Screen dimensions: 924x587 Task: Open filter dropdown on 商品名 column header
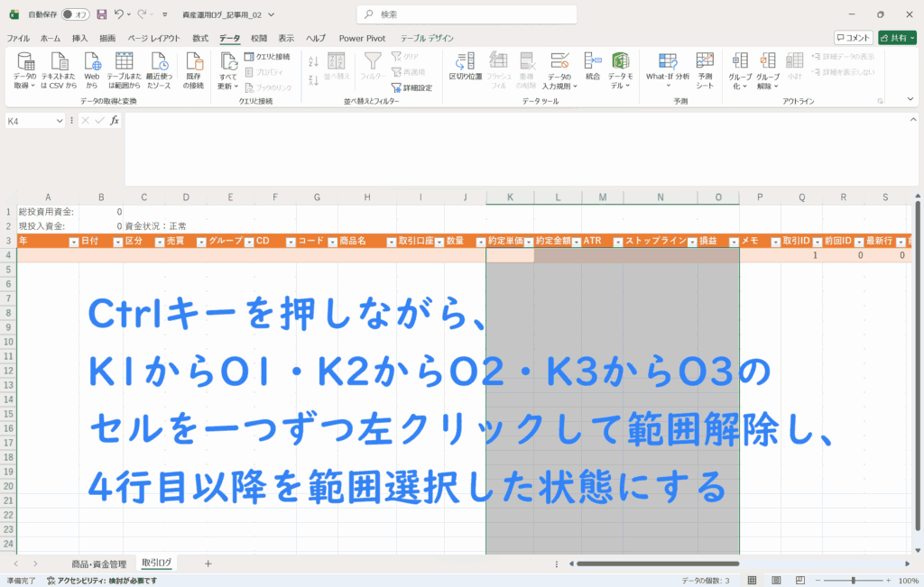point(391,242)
